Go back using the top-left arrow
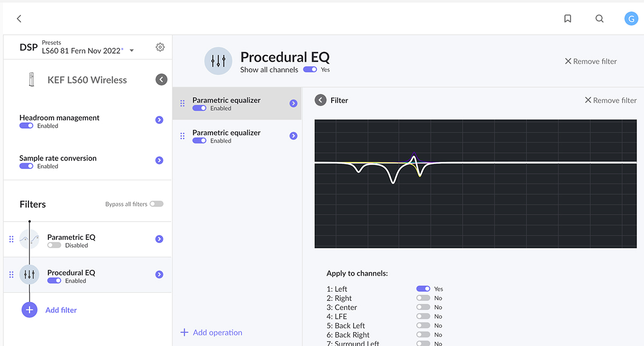The height and width of the screenshot is (346, 644). 19,19
